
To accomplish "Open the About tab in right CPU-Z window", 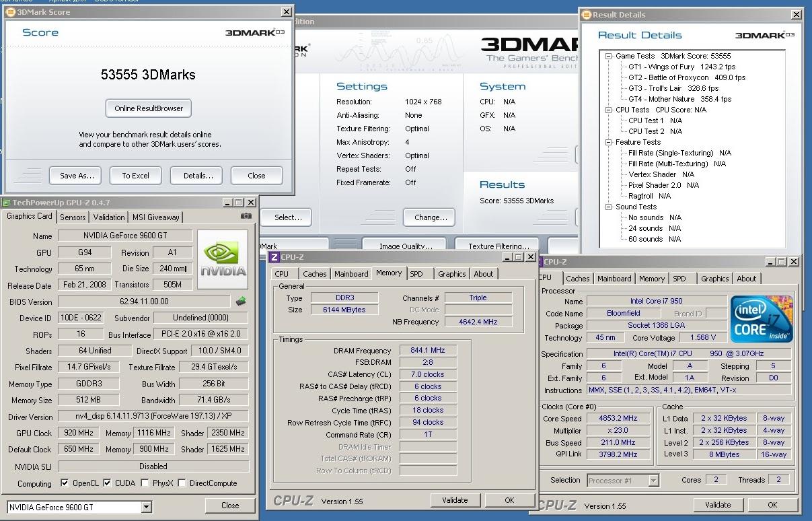I will [x=746, y=279].
